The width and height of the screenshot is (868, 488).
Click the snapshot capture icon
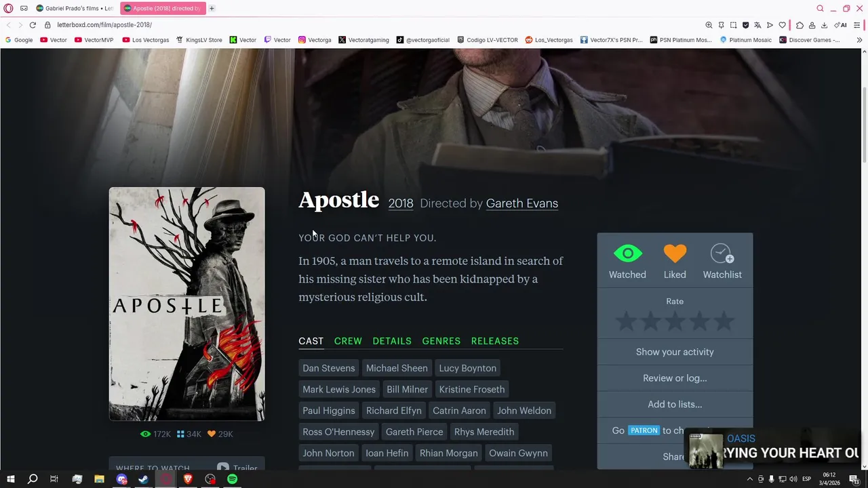coord(734,25)
